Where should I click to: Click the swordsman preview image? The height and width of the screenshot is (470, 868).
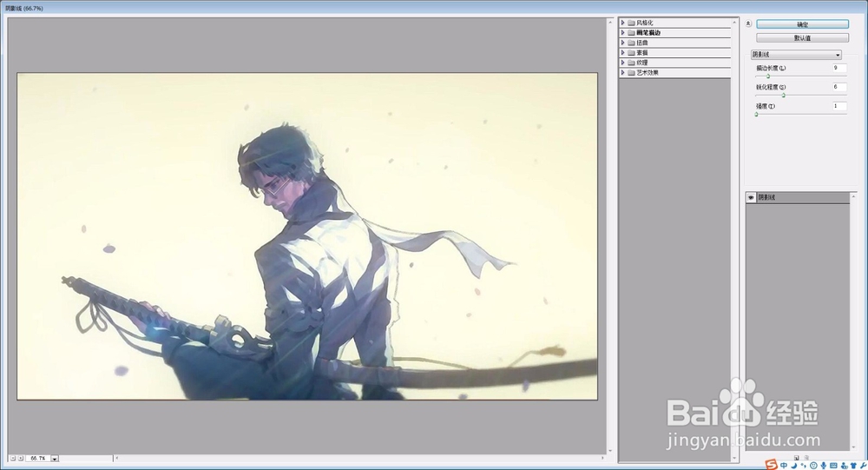307,236
